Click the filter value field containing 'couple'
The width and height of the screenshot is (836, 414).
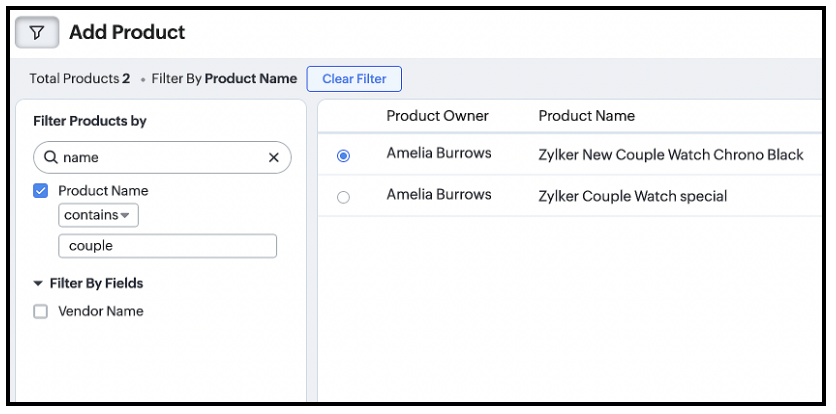coord(167,246)
